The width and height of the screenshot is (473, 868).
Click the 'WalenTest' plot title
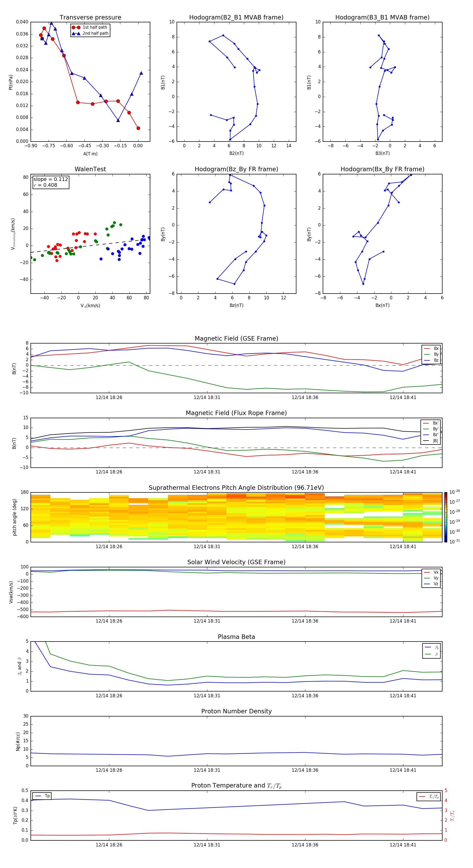point(90,169)
